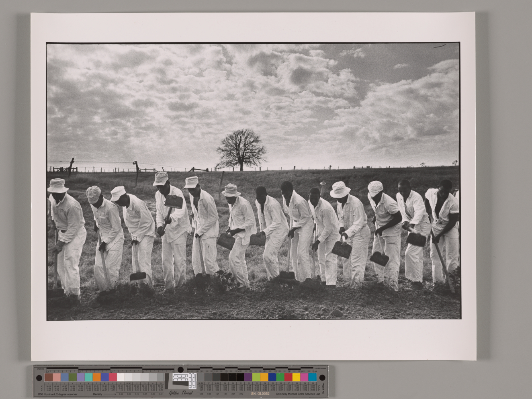
Task: Click the raised hoe blade near the fourth worker
Action: coord(174,201)
